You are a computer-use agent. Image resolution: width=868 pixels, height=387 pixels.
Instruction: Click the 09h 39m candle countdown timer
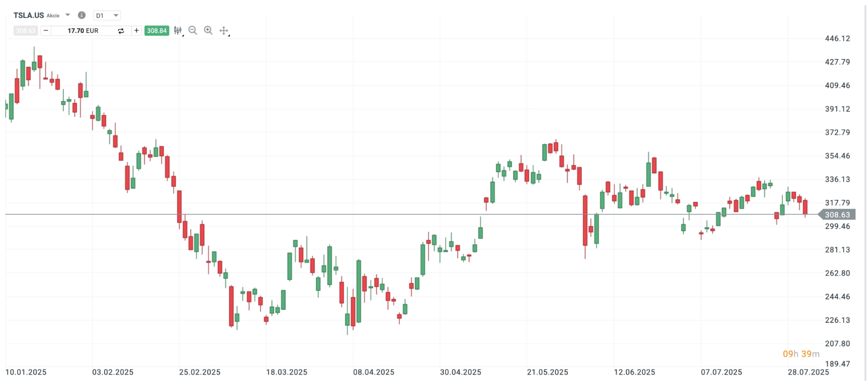[x=801, y=354]
